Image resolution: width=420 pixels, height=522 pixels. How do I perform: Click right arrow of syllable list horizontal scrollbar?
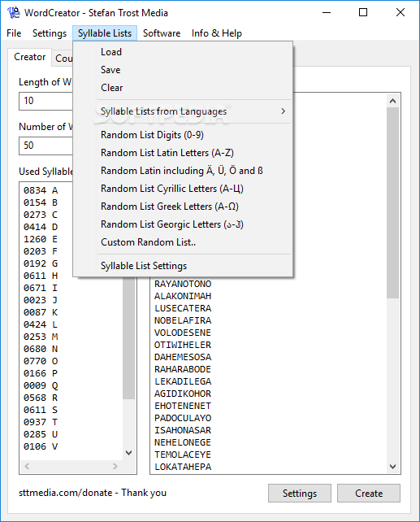click(x=115, y=467)
